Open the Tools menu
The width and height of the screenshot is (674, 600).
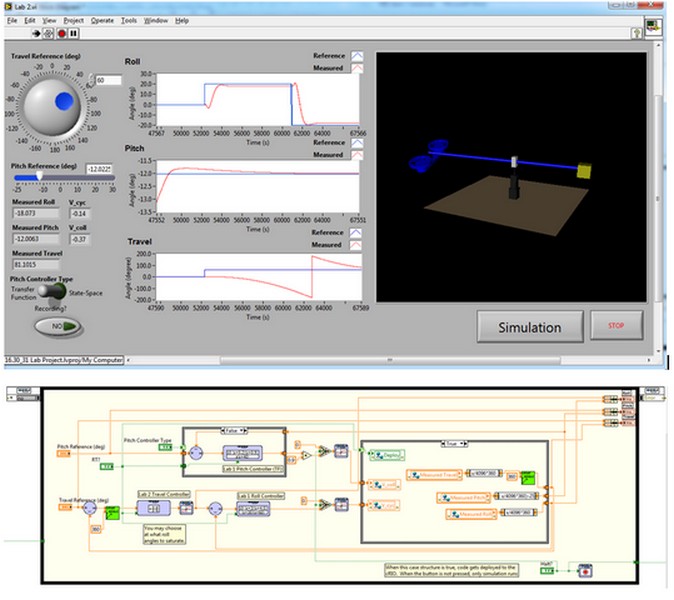[x=129, y=20]
